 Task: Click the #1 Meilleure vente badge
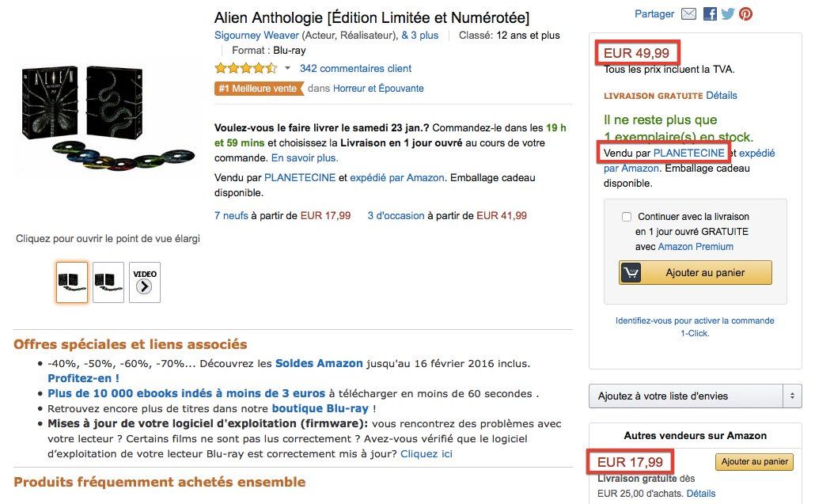258,89
